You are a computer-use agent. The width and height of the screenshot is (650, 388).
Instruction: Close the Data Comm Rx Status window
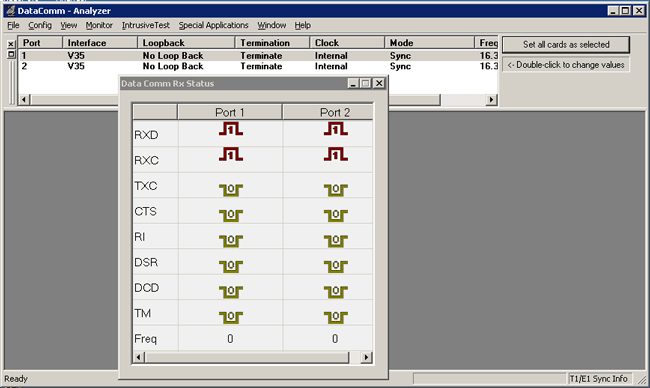[x=379, y=83]
